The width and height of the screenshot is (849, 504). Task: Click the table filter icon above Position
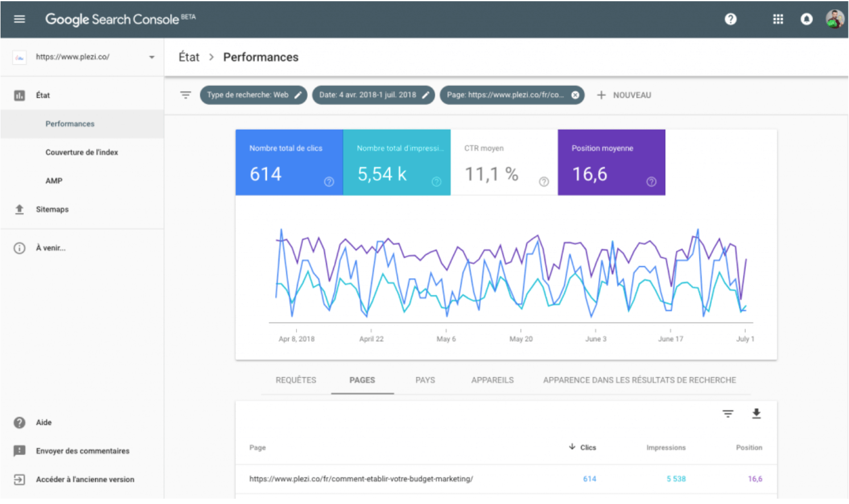pos(728,414)
